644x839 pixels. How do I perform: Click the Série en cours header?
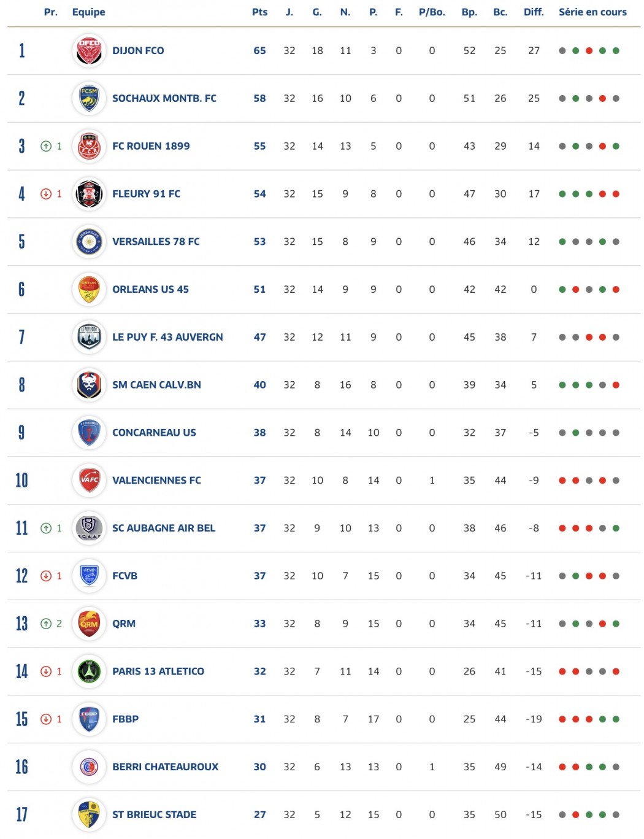click(592, 12)
